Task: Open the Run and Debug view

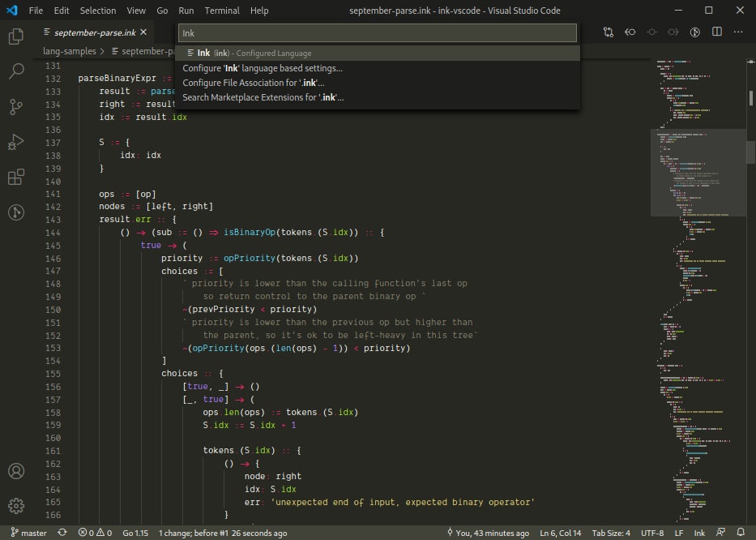Action: pyautogui.click(x=16, y=142)
